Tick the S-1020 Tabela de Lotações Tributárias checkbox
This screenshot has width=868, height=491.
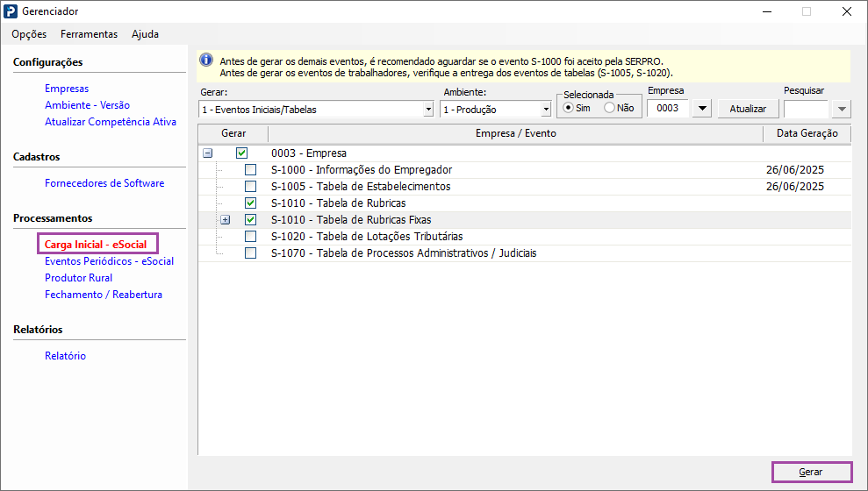251,237
